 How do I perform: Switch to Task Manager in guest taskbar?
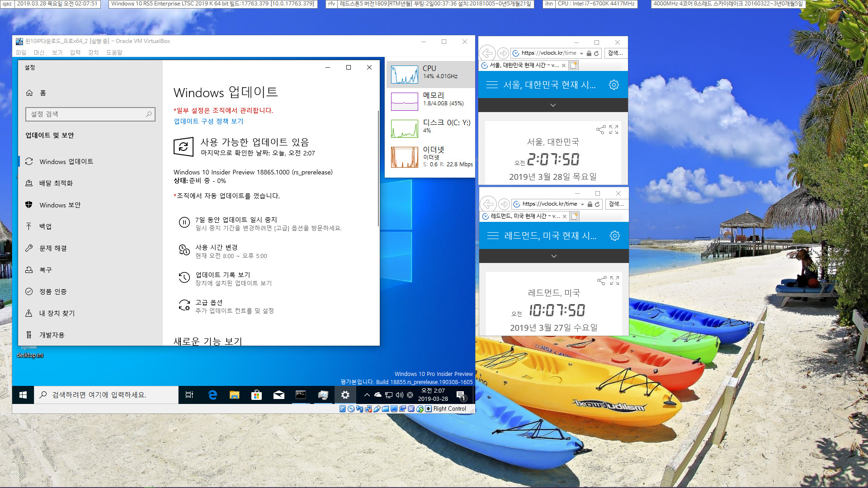coord(323,395)
